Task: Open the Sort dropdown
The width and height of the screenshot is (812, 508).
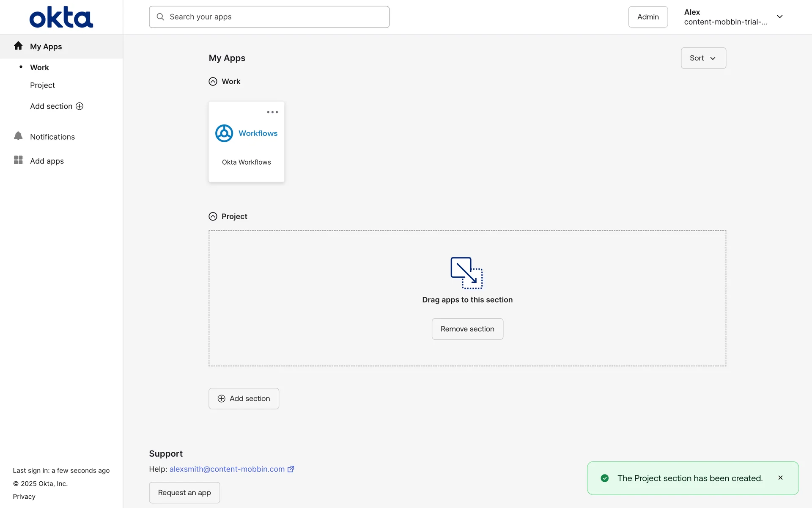Action: coord(703,58)
